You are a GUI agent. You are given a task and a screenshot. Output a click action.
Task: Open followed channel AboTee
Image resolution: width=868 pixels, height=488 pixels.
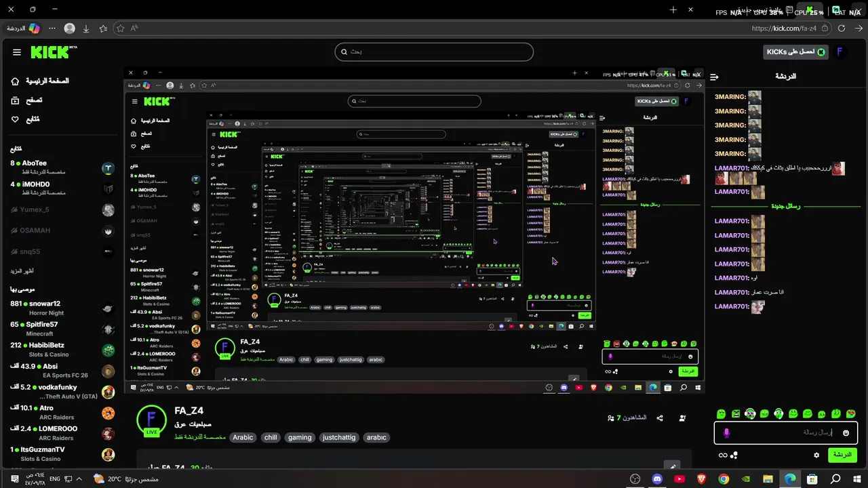62,167
